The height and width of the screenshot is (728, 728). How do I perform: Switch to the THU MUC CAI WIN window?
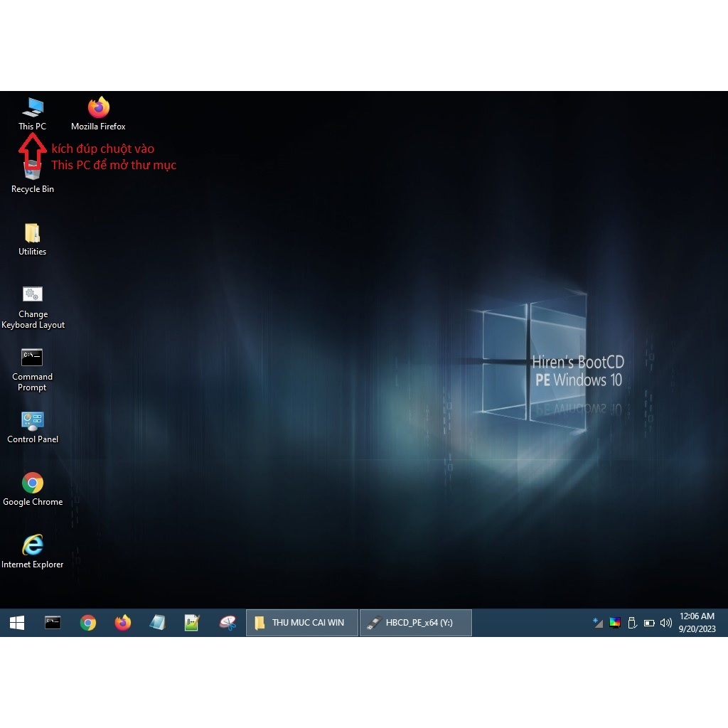(302, 623)
